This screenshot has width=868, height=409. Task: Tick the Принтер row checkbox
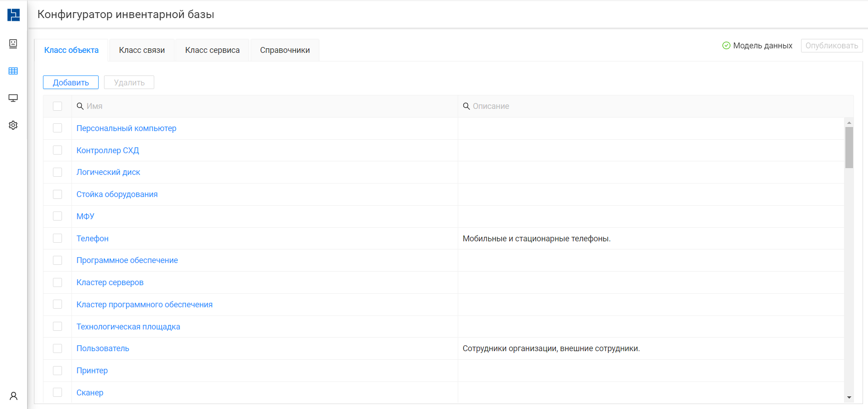(x=57, y=371)
